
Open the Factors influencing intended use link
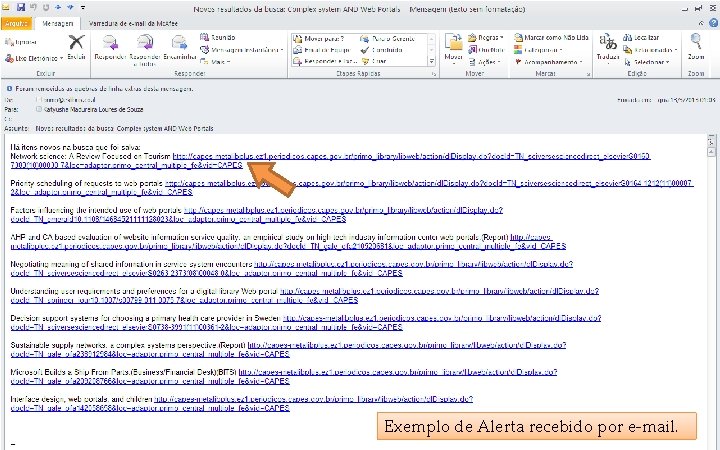343,210
